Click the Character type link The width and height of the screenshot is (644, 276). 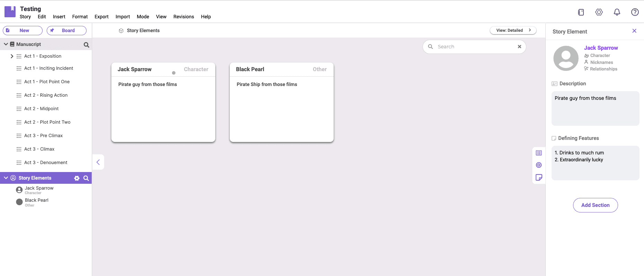point(600,56)
